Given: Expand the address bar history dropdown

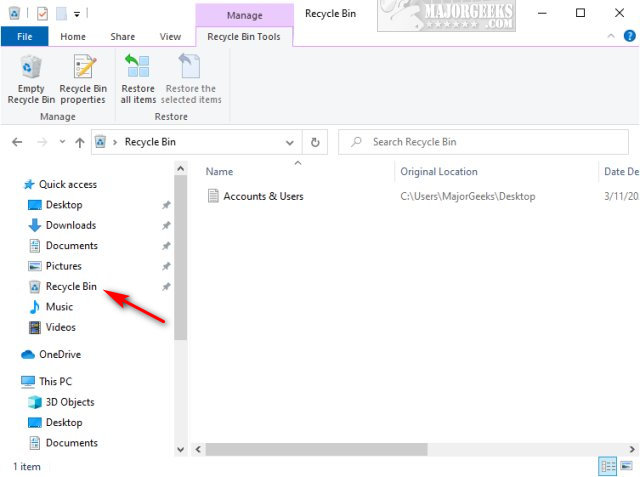Looking at the screenshot, I should (290, 142).
